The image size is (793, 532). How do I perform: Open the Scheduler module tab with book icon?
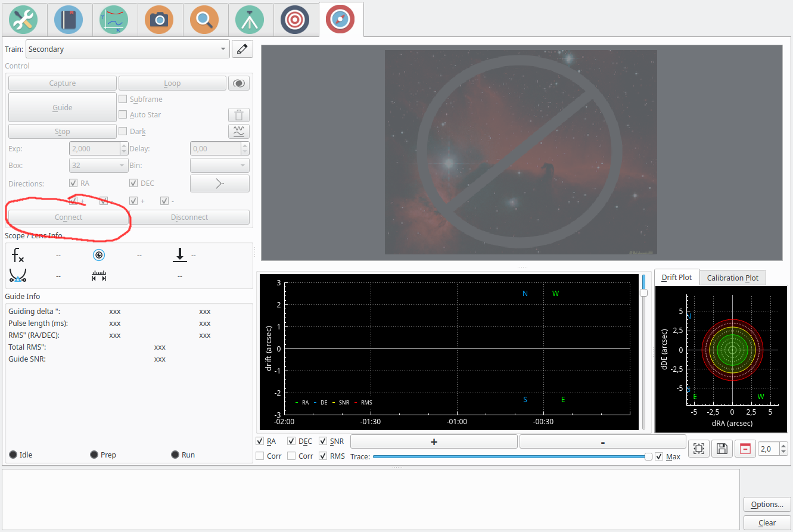(69, 20)
